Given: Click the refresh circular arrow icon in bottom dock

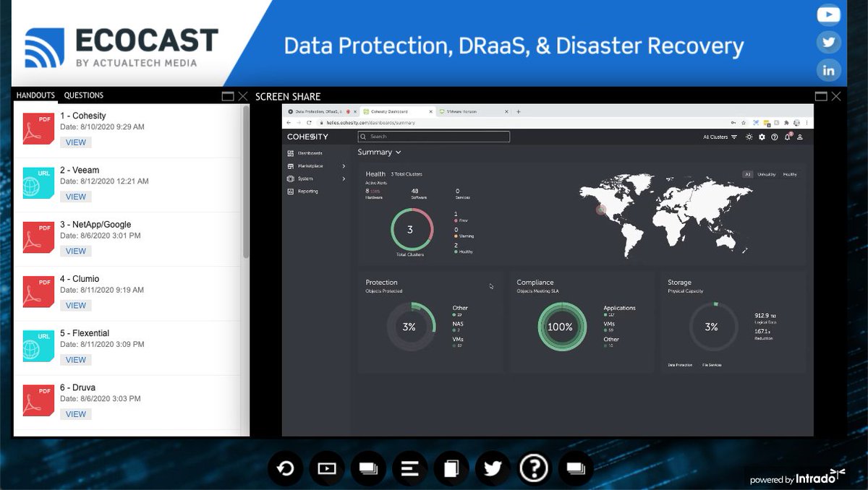Looking at the screenshot, I should pos(286,468).
